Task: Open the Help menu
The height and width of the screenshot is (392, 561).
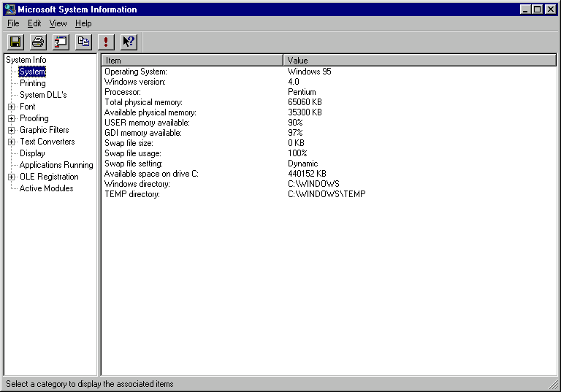Action: (x=83, y=23)
